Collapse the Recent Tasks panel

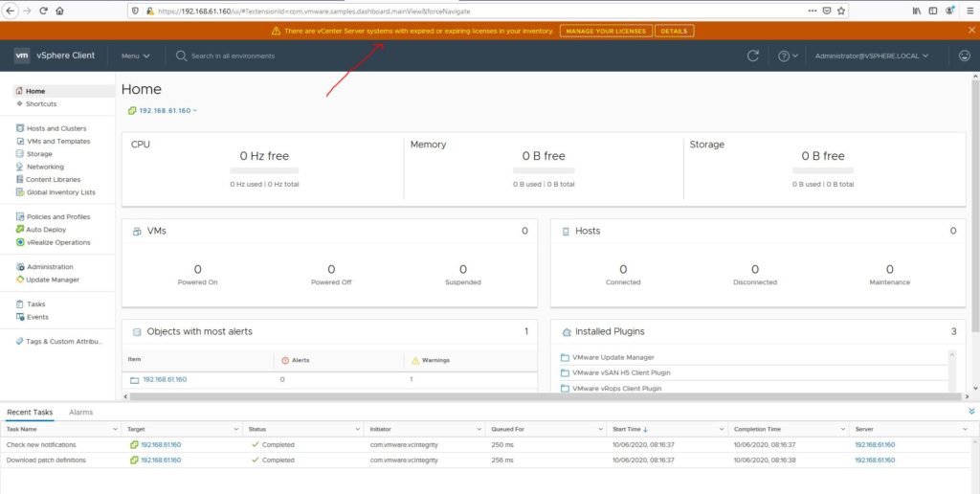pyautogui.click(x=971, y=412)
